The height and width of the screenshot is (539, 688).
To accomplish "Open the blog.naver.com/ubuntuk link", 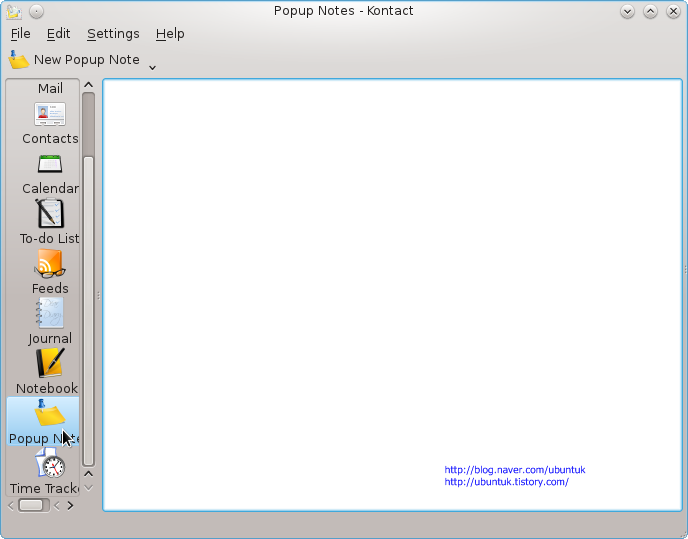I will (x=515, y=470).
